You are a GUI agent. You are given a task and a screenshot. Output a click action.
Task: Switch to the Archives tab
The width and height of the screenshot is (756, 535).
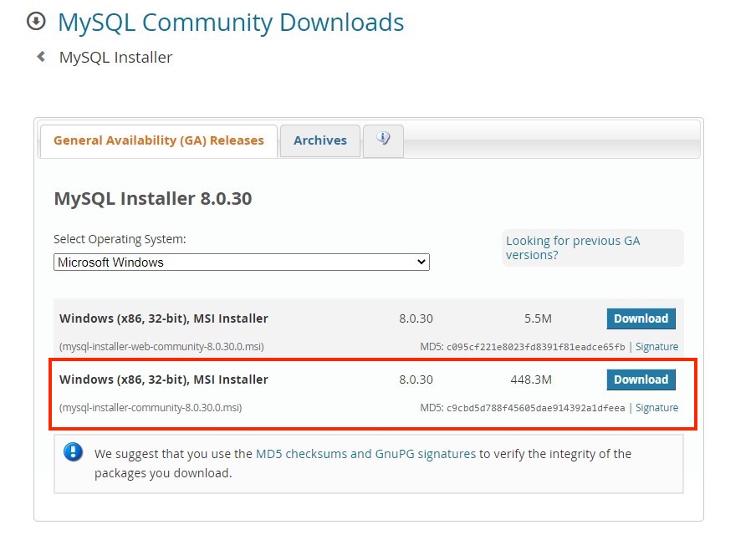320,140
